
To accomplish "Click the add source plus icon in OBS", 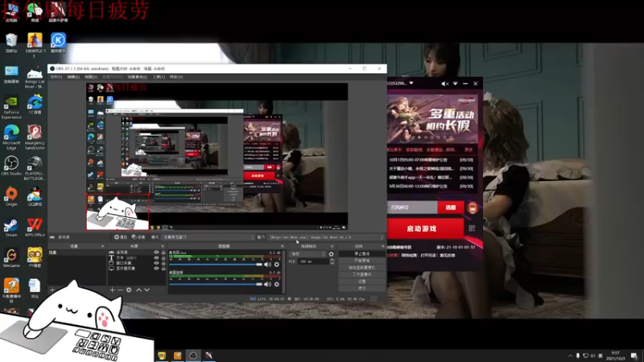I will [112, 290].
